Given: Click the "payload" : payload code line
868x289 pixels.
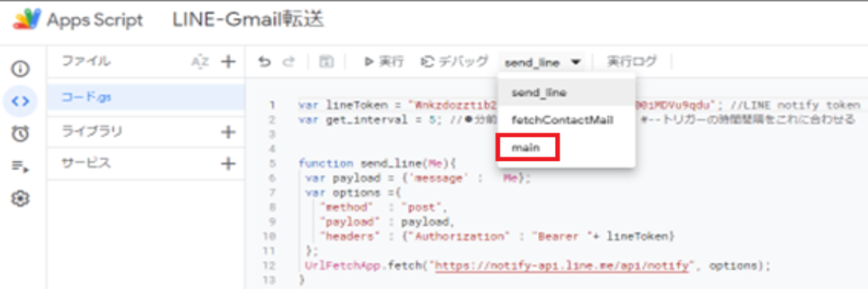Looking at the screenshot, I should point(387,222).
